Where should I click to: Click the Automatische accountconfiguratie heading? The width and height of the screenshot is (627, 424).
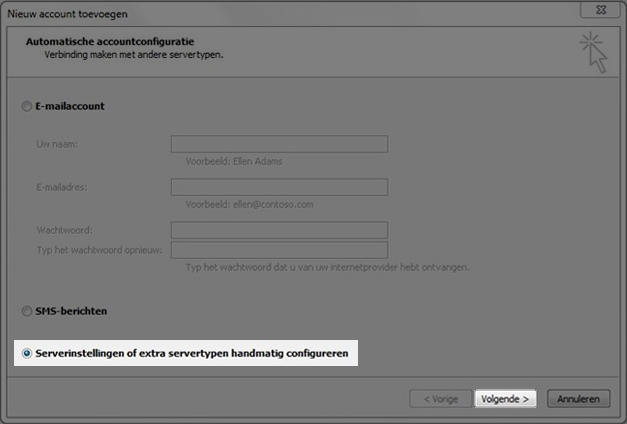coord(110,42)
